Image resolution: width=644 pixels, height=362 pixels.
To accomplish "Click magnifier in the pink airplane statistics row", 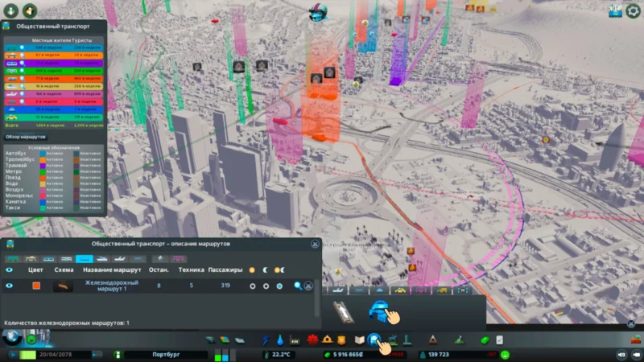I will tap(23, 94).
